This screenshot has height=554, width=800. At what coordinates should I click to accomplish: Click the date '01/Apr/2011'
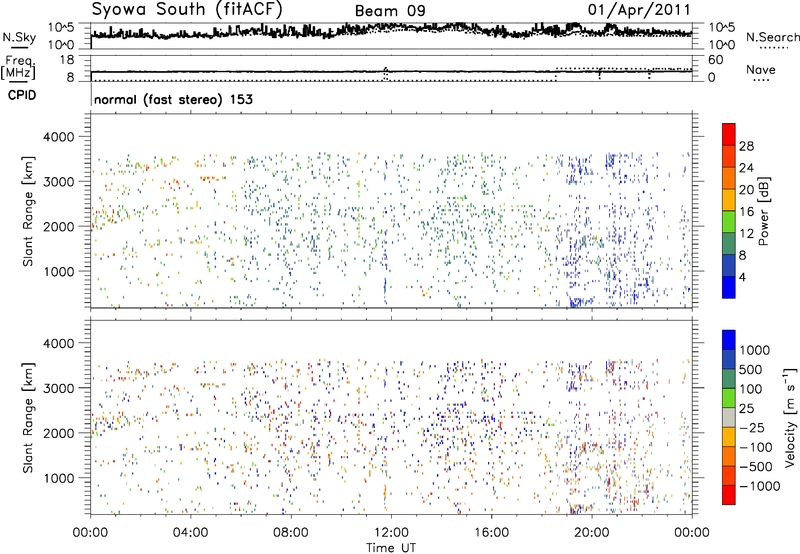[x=639, y=10]
